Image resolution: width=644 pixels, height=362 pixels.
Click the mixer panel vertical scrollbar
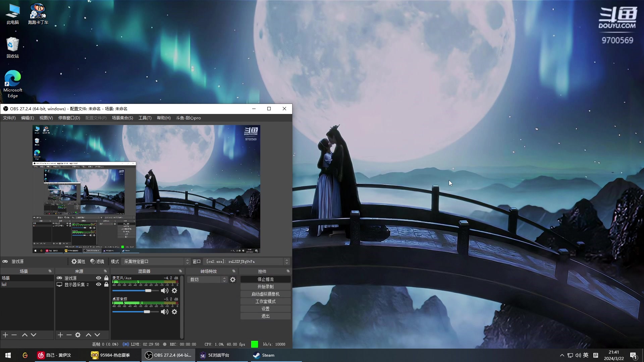[182, 307]
